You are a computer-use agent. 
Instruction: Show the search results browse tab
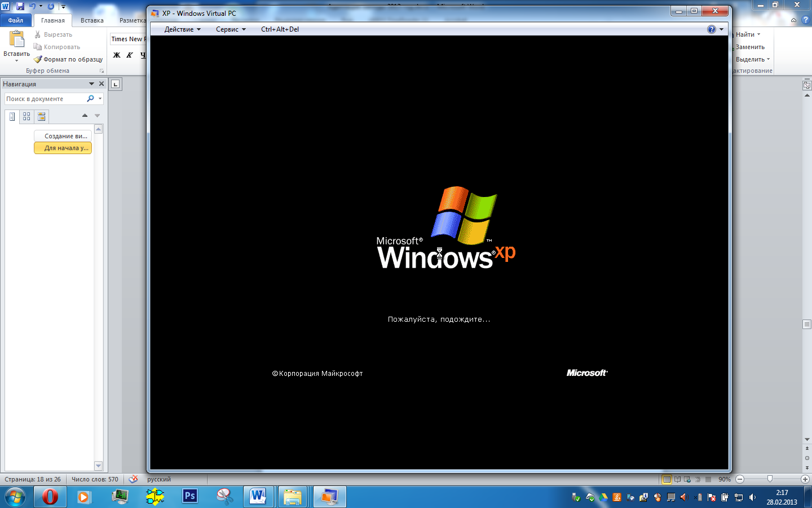click(x=41, y=117)
